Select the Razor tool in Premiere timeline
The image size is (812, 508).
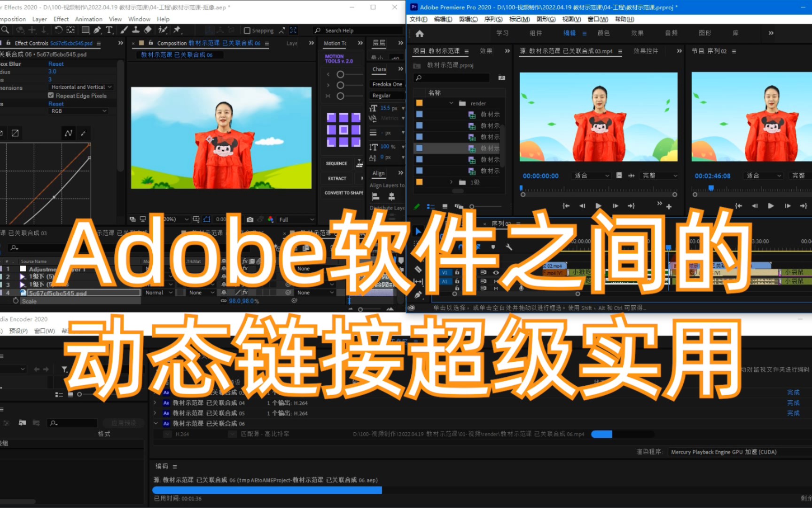pos(418,270)
